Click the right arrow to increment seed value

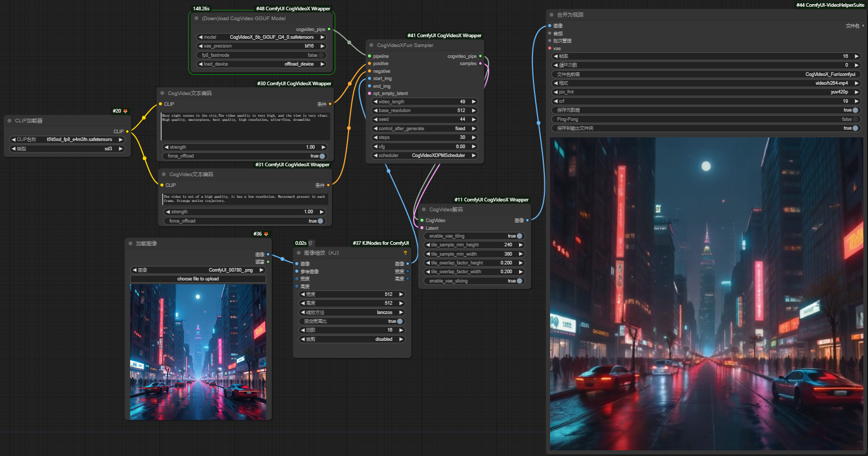[x=474, y=119]
